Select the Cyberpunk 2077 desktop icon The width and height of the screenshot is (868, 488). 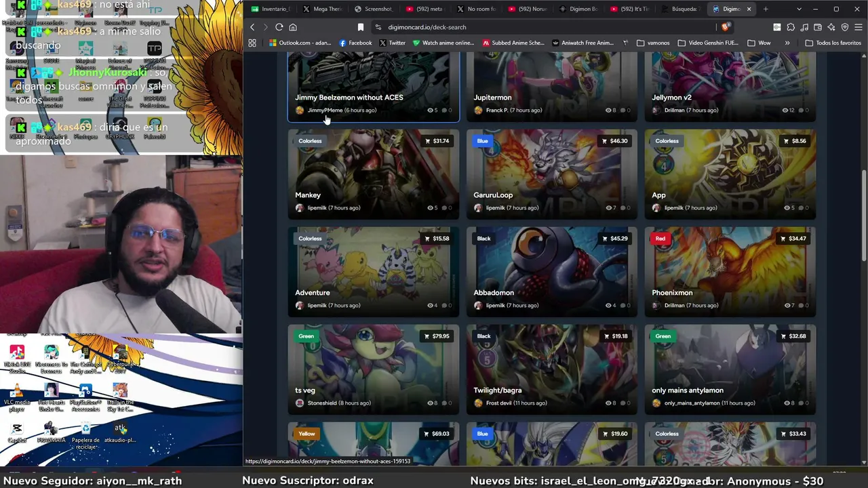pos(120,359)
